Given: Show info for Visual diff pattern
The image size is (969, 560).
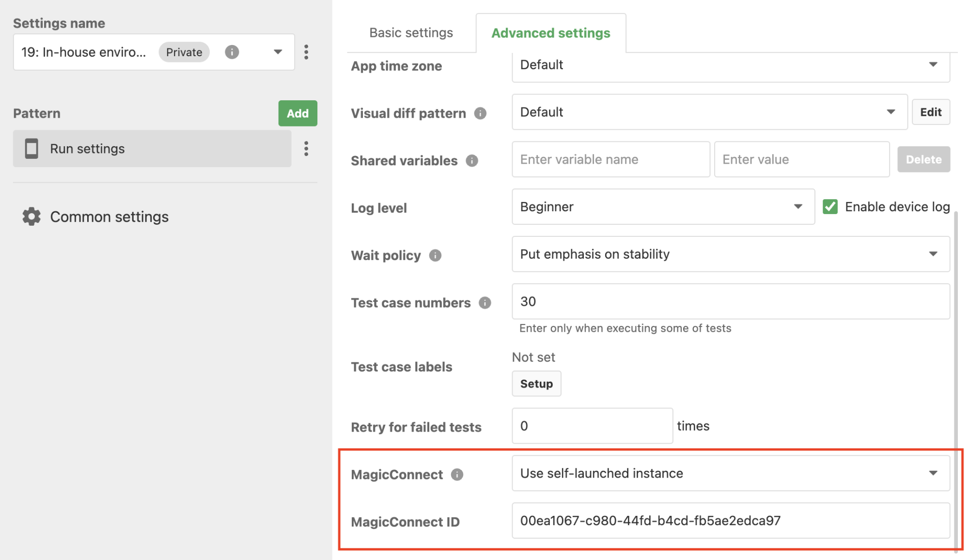Looking at the screenshot, I should click(x=480, y=113).
